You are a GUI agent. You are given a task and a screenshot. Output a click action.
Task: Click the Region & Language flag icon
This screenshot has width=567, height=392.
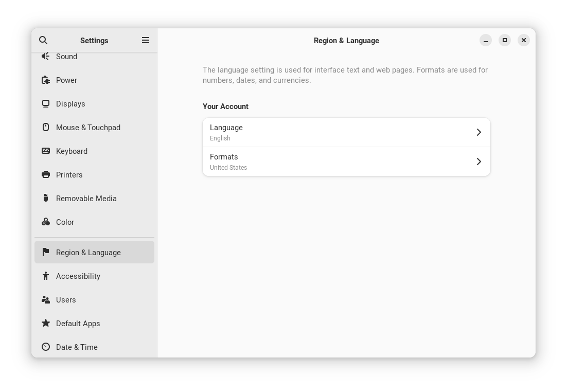click(x=46, y=252)
